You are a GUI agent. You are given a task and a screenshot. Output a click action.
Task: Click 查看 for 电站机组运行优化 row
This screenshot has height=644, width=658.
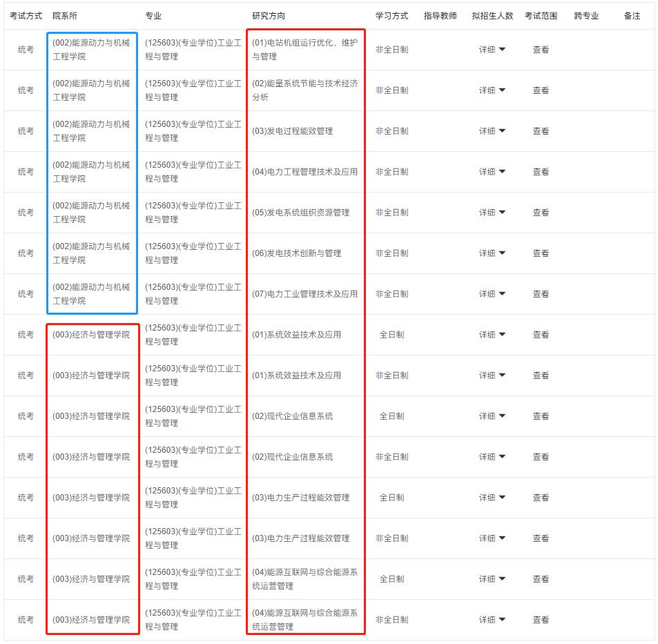point(541,50)
